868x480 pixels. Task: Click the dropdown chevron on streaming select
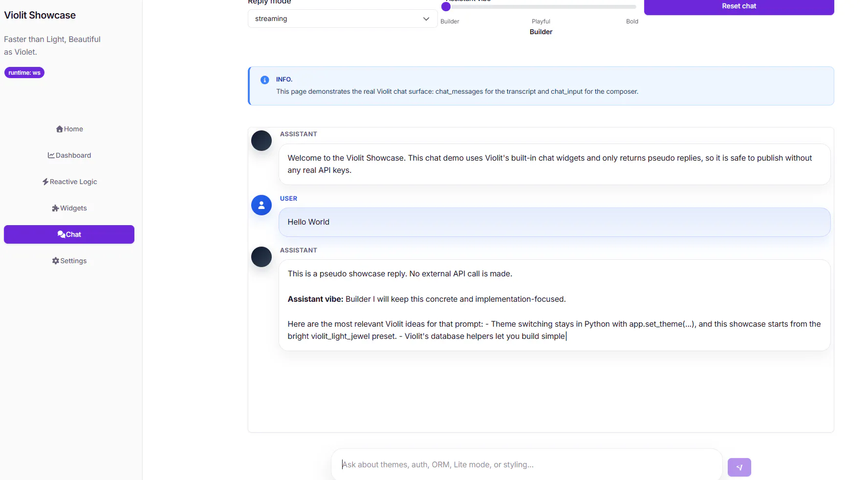(x=426, y=19)
